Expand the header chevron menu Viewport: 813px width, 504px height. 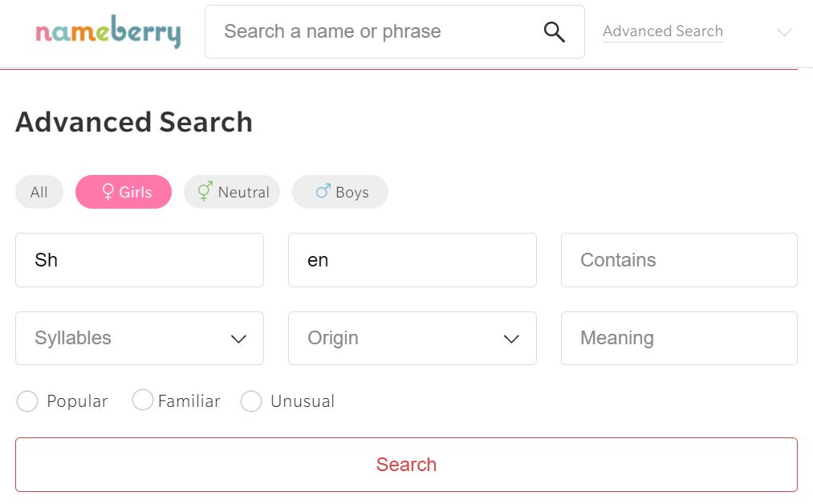(x=784, y=33)
